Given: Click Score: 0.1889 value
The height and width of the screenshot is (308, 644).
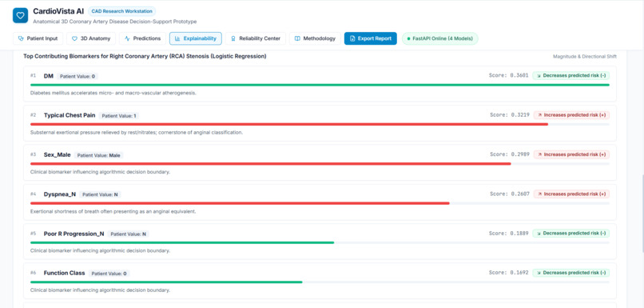Looking at the screenshot, I should 508,234.
